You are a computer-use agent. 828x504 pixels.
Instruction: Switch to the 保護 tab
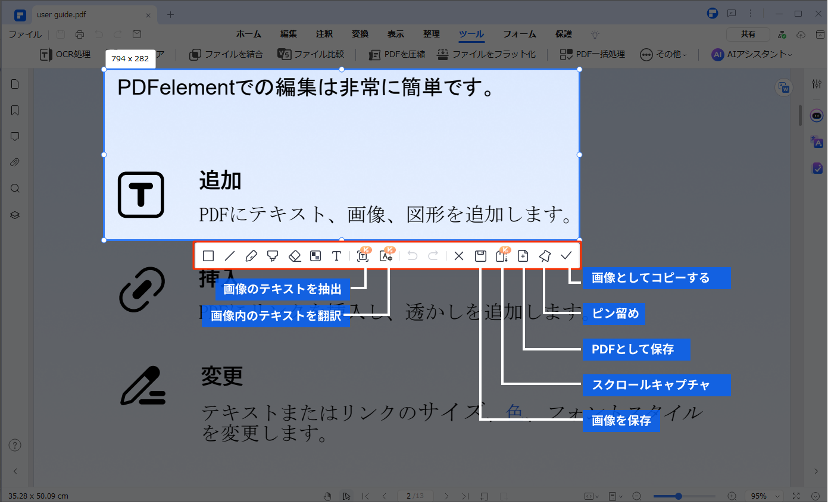pyautogui.click(x=564, y=35)
